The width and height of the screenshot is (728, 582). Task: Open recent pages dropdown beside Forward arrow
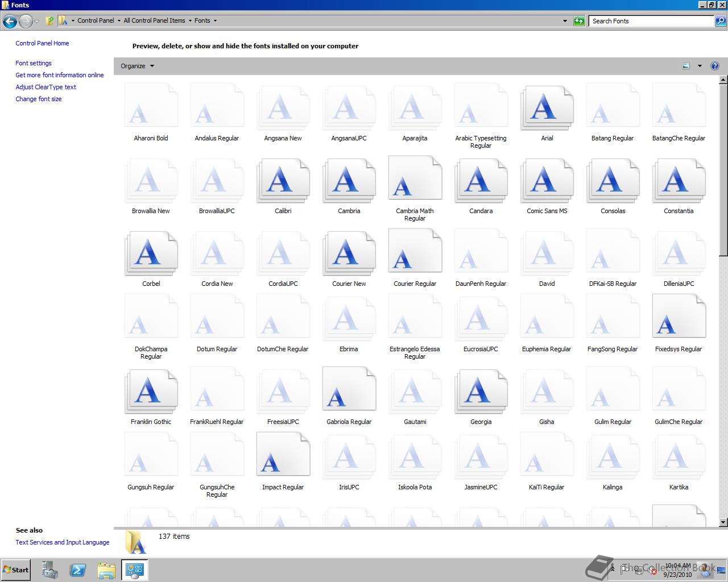coord(36,22)
